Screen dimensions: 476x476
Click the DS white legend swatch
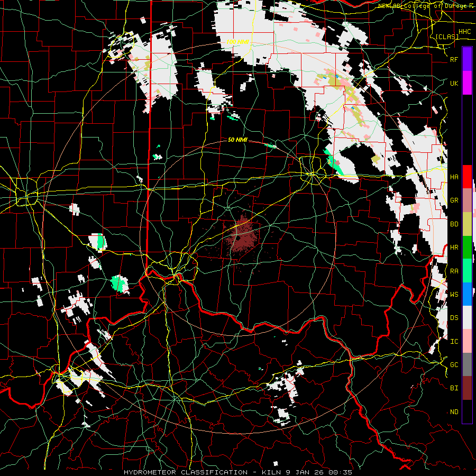pos(467,317)
